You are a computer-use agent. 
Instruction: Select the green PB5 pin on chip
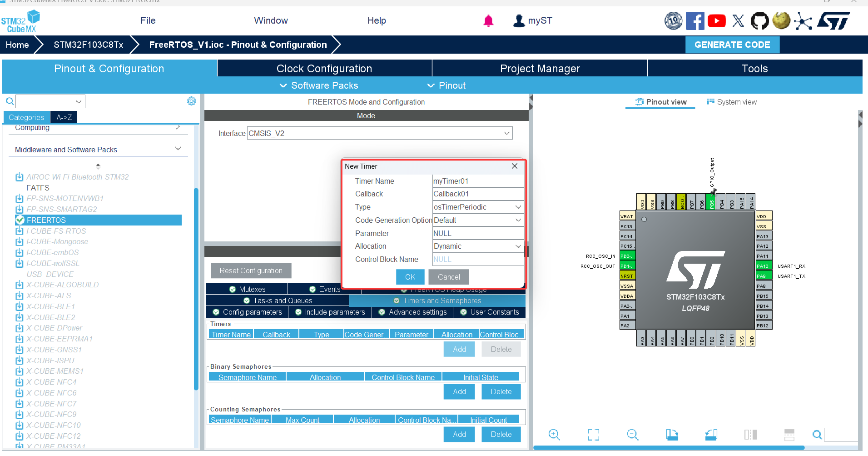(711, 201)
